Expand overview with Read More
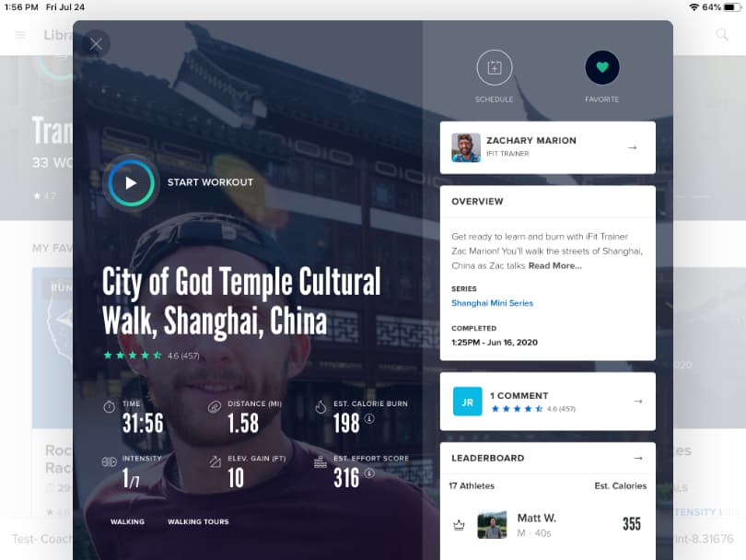 555,265
